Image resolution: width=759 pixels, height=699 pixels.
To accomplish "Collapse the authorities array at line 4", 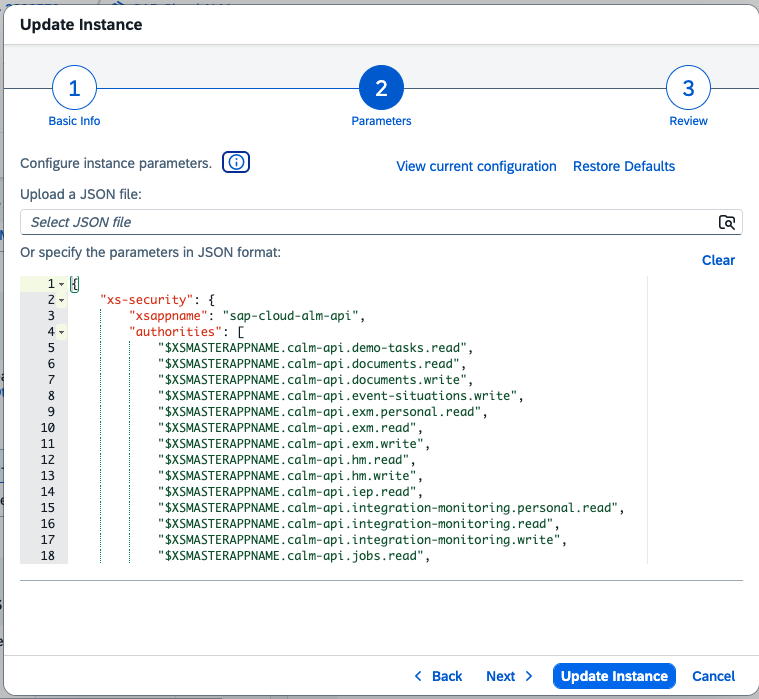I will click(61, 332).
